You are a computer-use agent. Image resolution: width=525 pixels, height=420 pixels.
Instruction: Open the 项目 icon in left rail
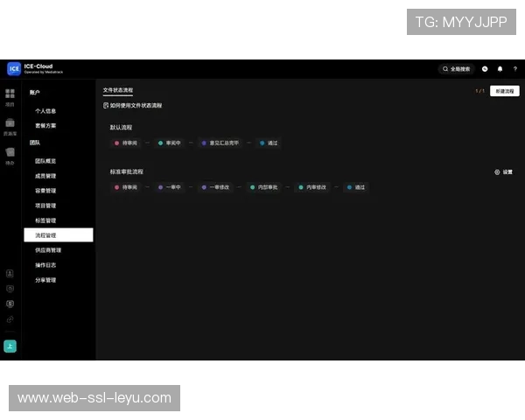pos(10,94)
